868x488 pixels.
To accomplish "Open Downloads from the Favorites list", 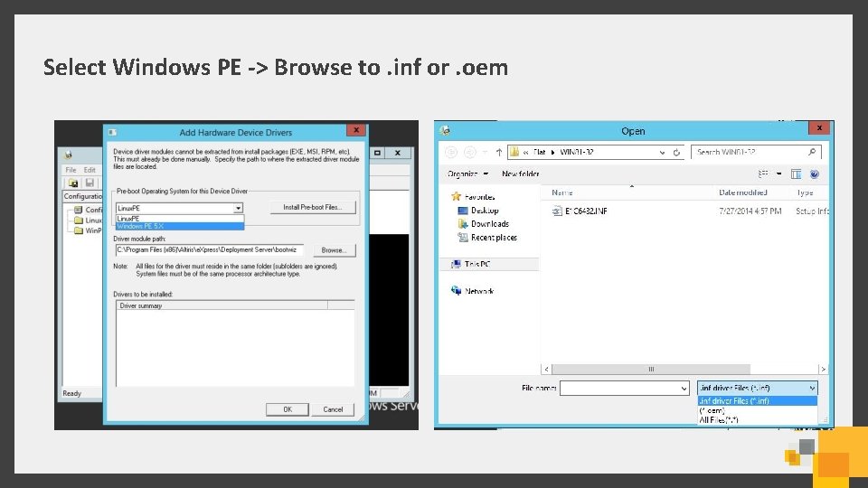I will (x=484, y=223).
